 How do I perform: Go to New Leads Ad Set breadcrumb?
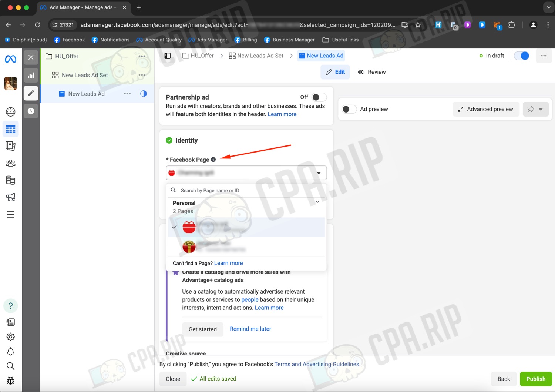click(256, 56)
